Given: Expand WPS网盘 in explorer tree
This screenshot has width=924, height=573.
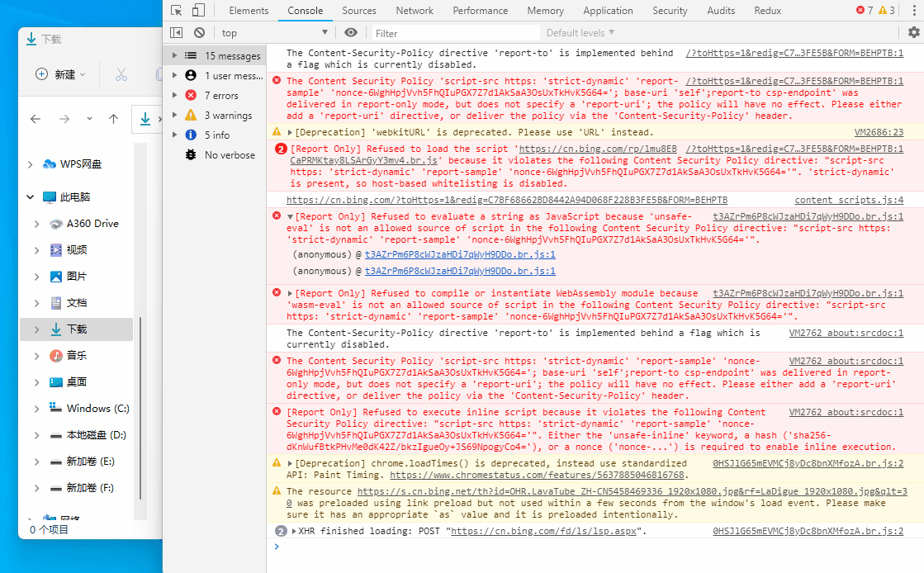Looking at the screenshot, I should pos(30,164).
